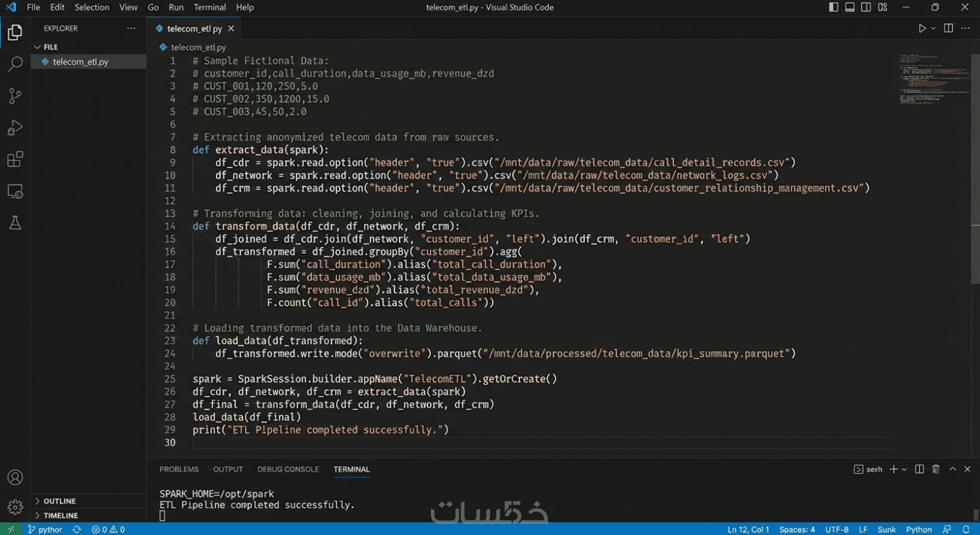Open the Terminal menu

pyautogui.click(x=210, y=7)
